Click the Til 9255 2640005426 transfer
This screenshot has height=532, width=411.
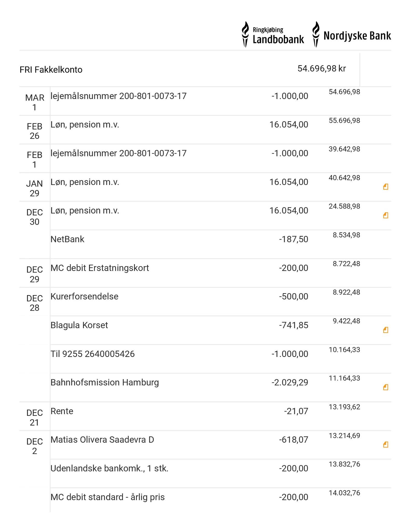(x=92, y=354)
